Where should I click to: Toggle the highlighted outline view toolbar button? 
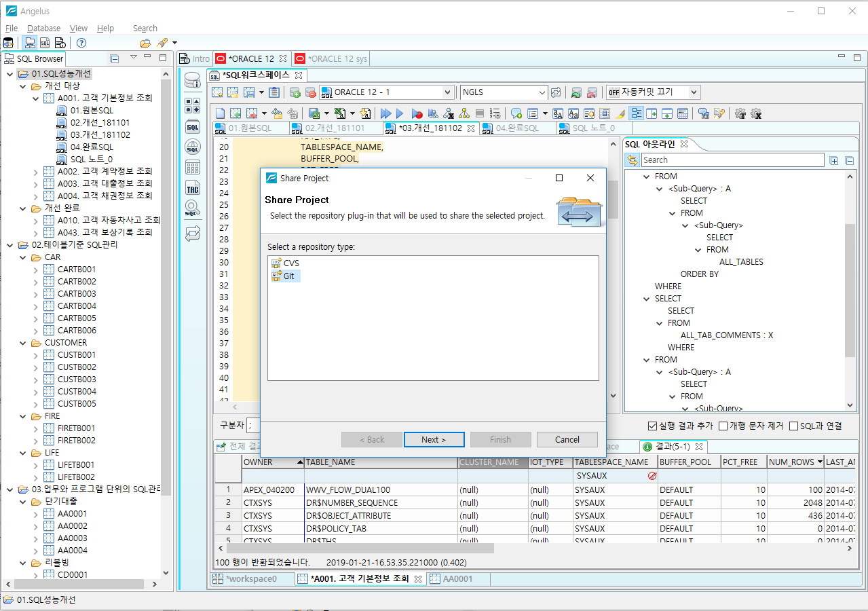(x=637, y=113)
